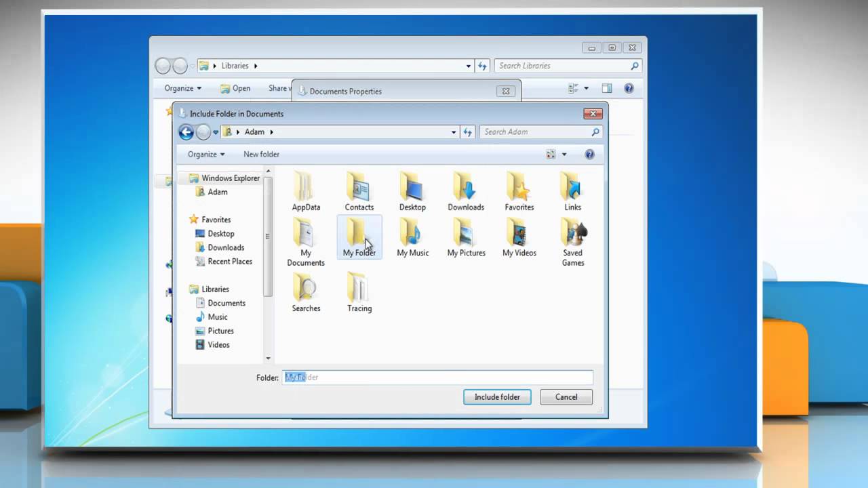The width and height of the screenshot is (868, 488).
Task: Click the Back arrow in Include Folder dialog
Action: coord(186,132)
